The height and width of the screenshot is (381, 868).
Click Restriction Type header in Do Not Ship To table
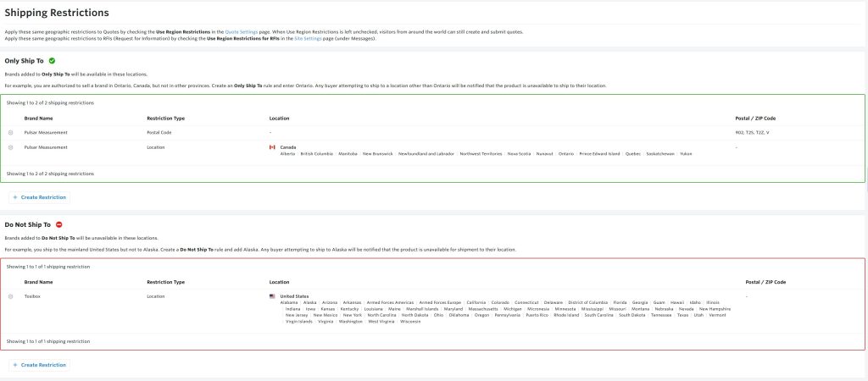click(x=165, y=282)
